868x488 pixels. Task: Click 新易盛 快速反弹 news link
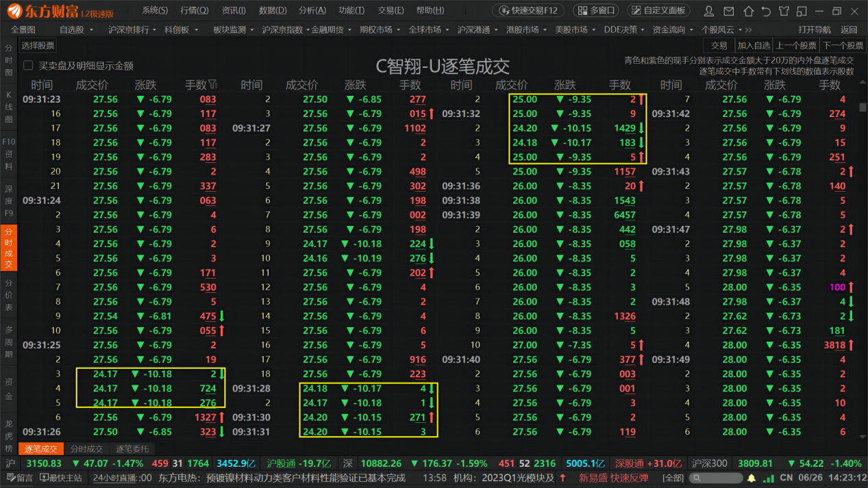614,478
